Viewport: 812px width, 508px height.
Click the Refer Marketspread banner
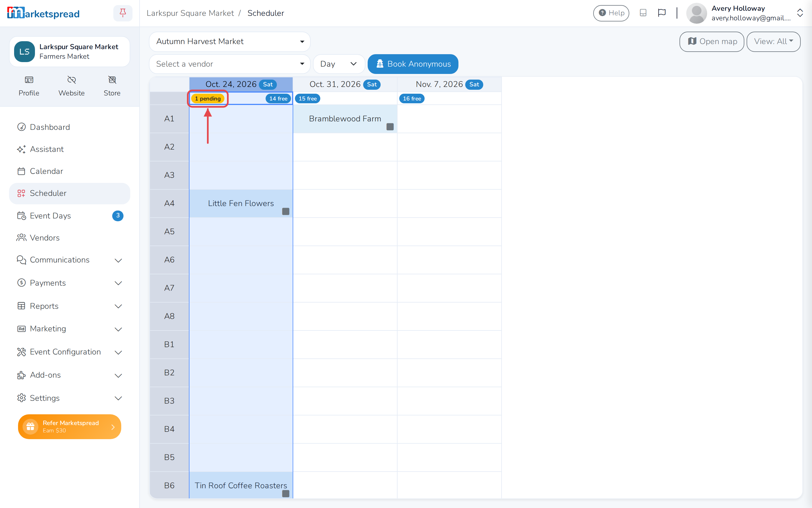pos(69,426)
